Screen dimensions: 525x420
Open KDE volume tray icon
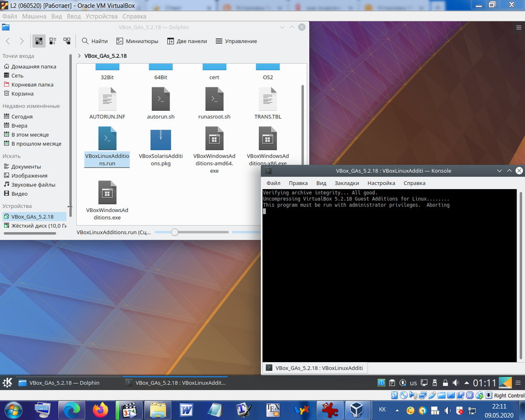[x=456, y=383]
